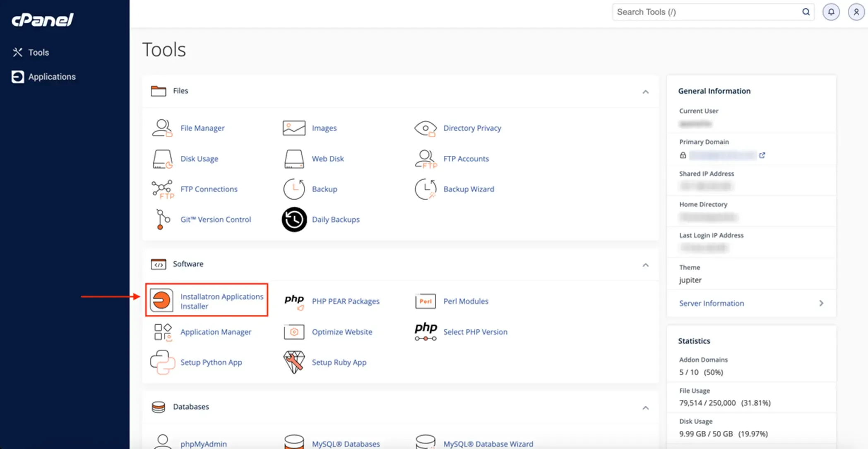Collapse the Software section
Image resolution: width=868 pixels, height=449 pixels.
point(645,265)
